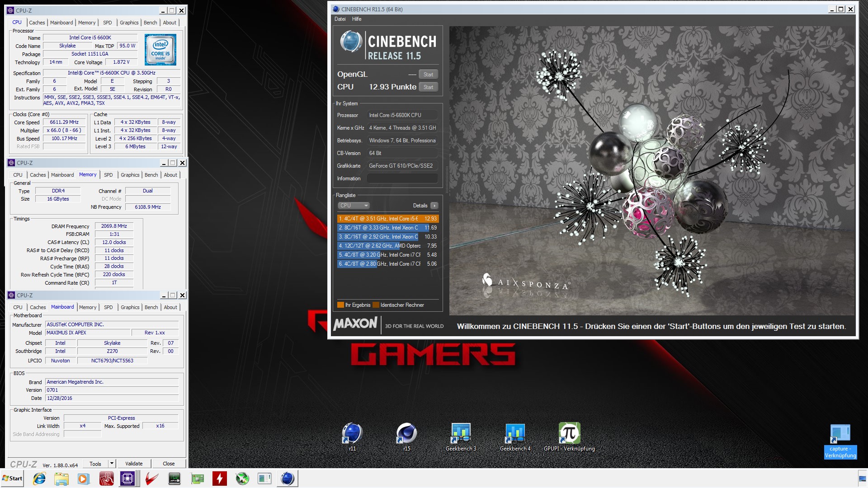868x488 pixels.
Task: Click Show Desktop at taskbar end
Action: point(863,479)
